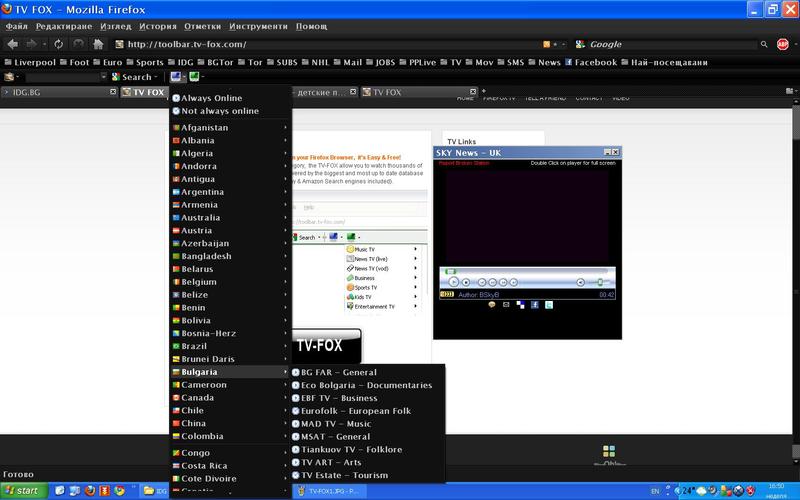This screenshot has height=500, width=800.
Task: Click the RSS feed icon in address bar
Action: (546, 44)
